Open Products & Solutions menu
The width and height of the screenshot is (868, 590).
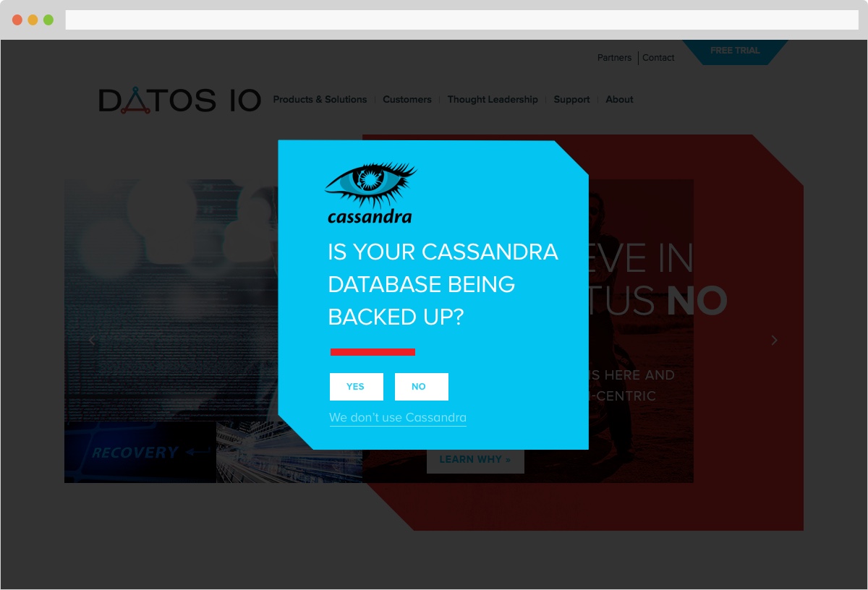coord(320,100)
